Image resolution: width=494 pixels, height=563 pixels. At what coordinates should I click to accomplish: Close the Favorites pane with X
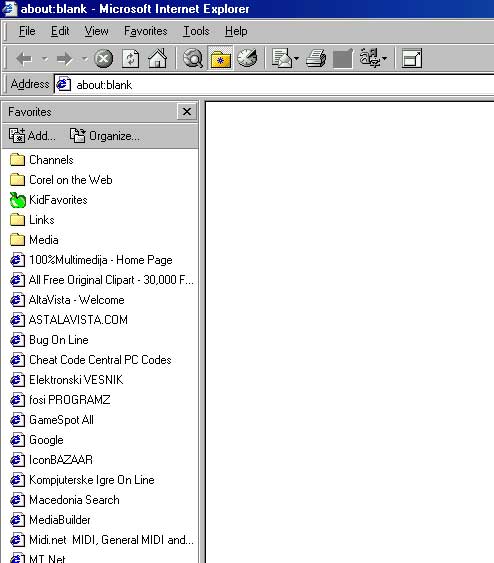187,111
